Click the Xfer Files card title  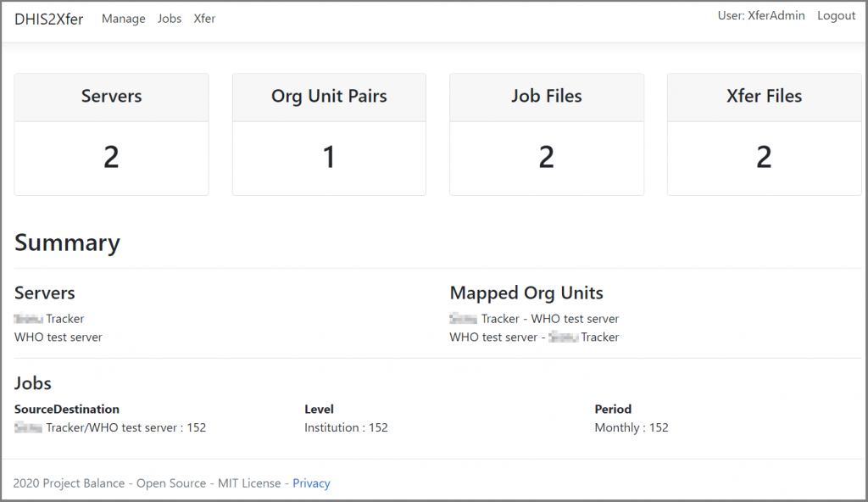(x=764, y=97)
